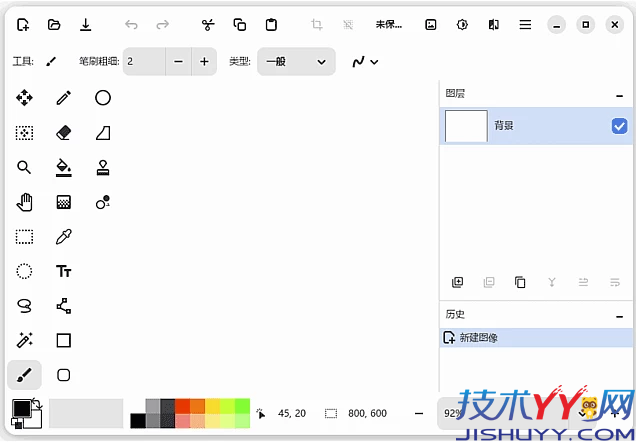This screenshot has height=442, width=636.
Task: Swap primary and secondary colors arrow
Action: pyautogui.click(x=37, y=403)
